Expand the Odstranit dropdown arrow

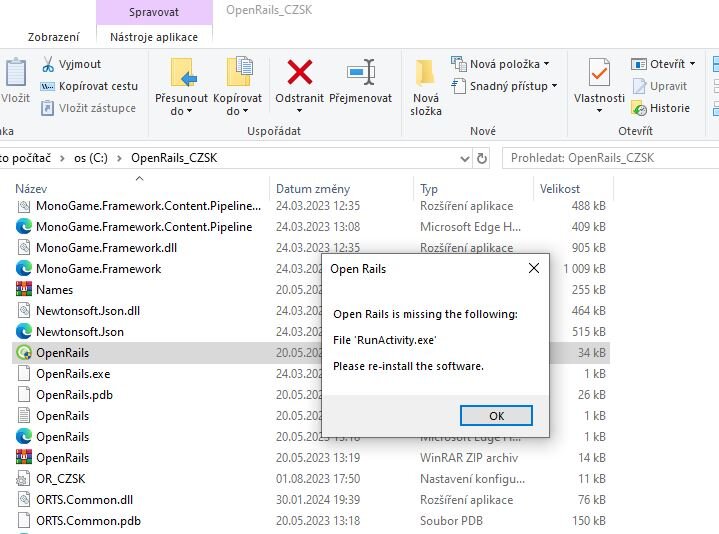pyautogui.click(x=299, y=111)
